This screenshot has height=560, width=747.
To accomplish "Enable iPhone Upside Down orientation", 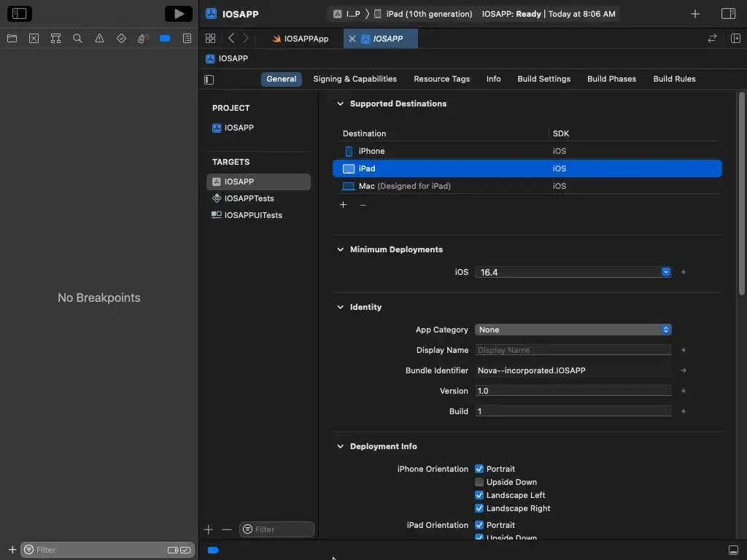I will pyautogui.click(x=479, y=482).
